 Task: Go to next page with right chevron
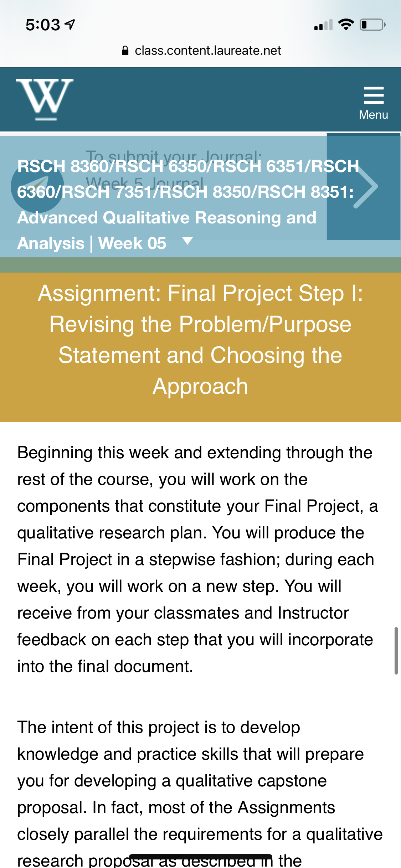(x=364, y=186)
